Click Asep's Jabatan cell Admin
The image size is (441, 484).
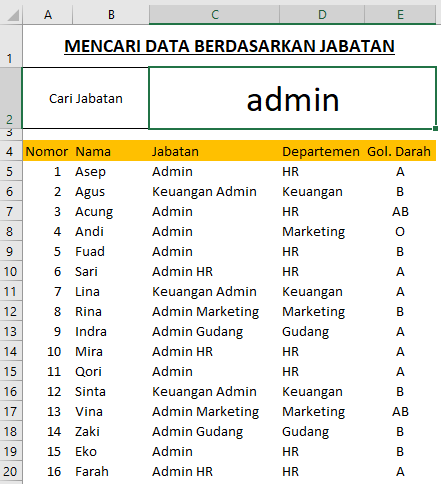pos(214,171)
